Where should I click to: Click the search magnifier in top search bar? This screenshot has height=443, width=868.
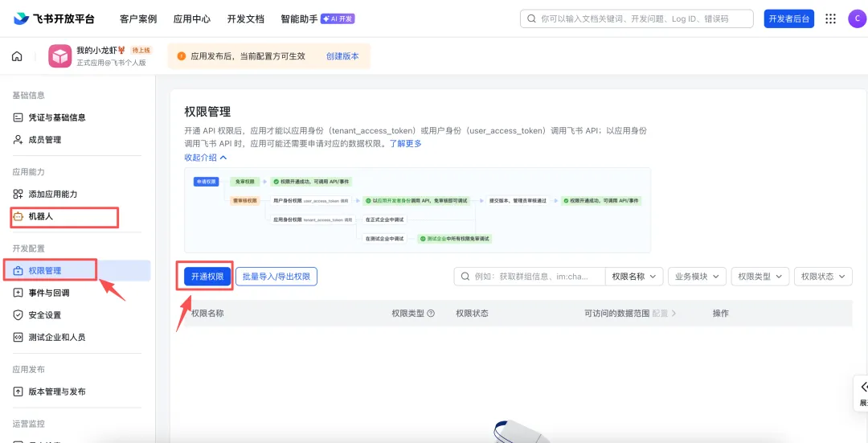click(531, 18)
